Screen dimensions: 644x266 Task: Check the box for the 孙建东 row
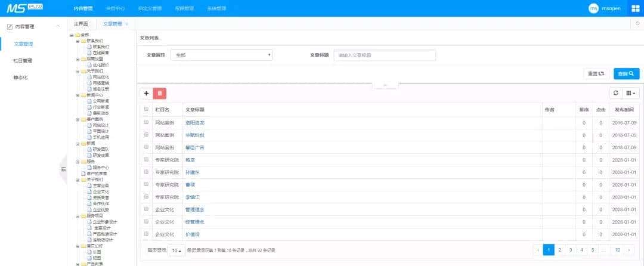(x=146, y=172)
